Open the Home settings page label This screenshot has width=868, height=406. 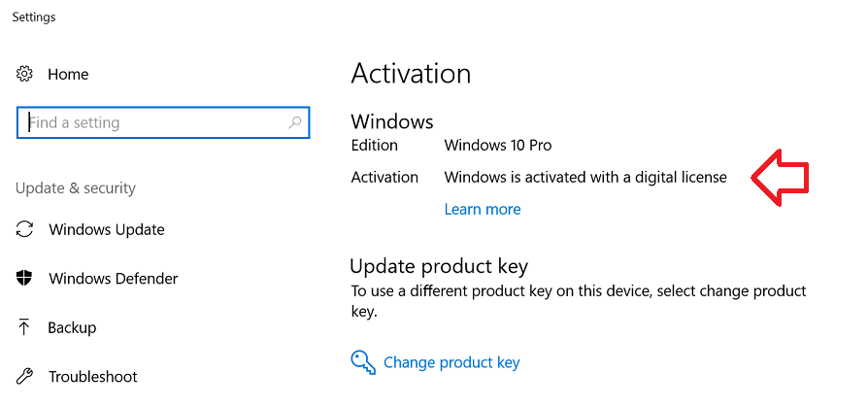(x=68, y=74)
